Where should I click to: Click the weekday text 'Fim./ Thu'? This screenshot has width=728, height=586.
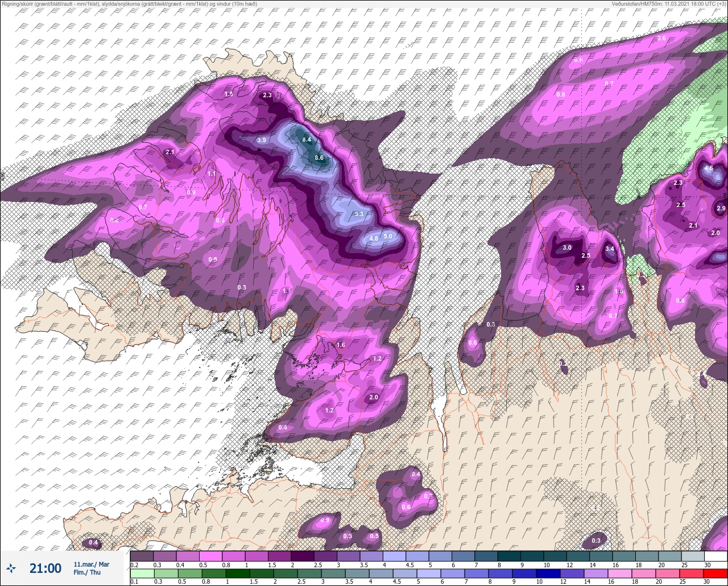[x=87, y=572]
